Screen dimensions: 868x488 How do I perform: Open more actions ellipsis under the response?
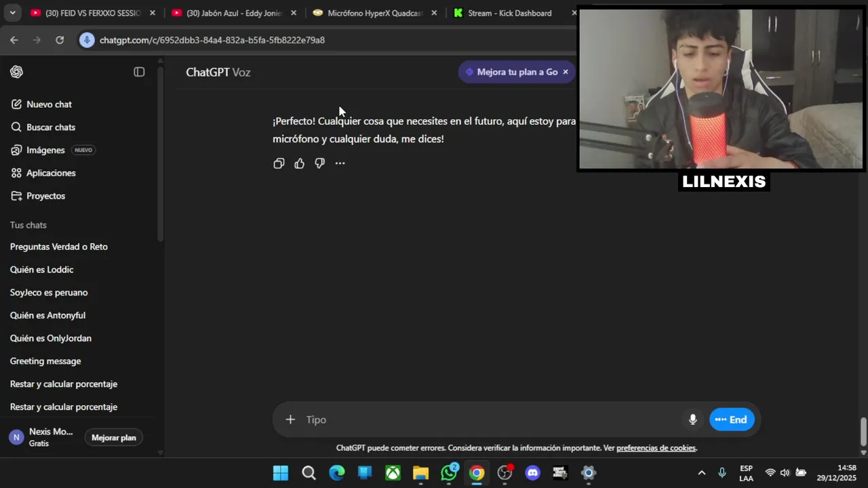point(340,163)
